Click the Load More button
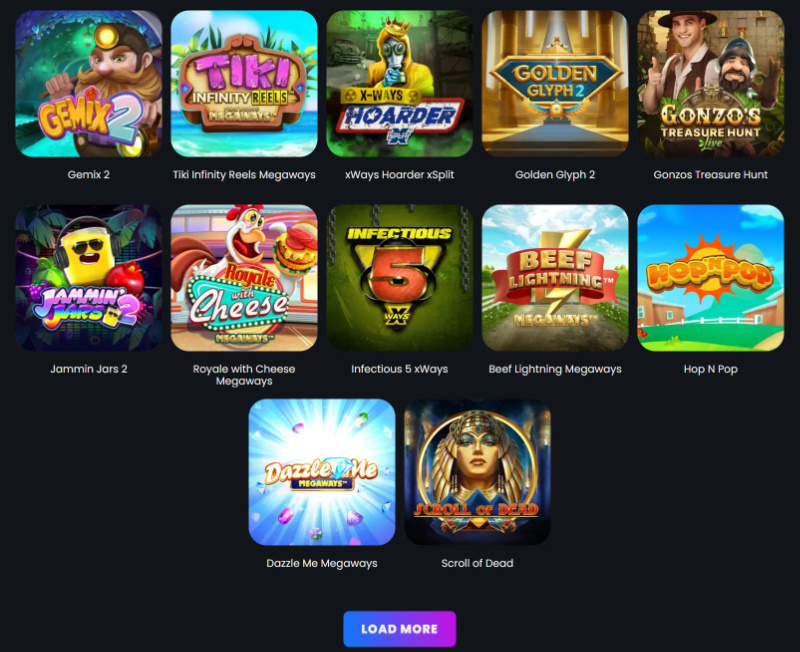 click(x=399, y=629)
